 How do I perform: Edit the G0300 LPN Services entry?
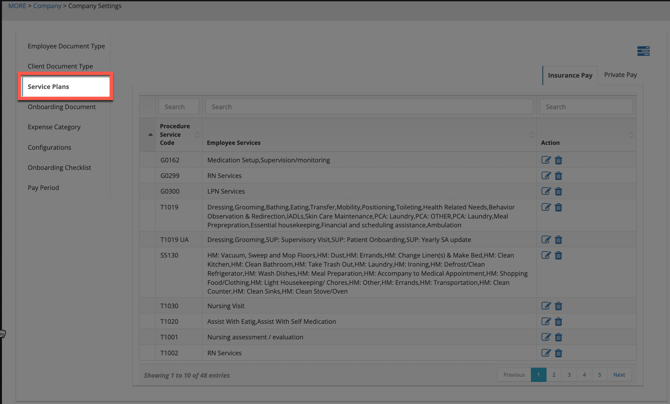pyautogui.click(x=546, y=191)
